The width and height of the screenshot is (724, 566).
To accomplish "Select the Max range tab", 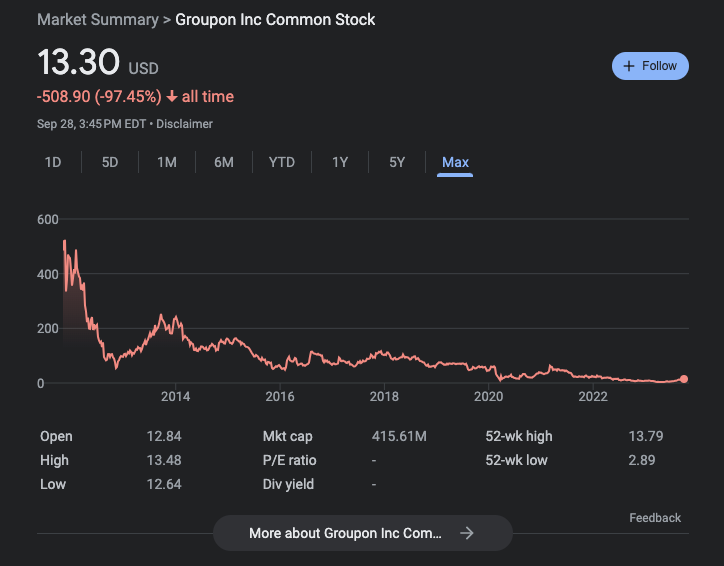I will 455,162.
